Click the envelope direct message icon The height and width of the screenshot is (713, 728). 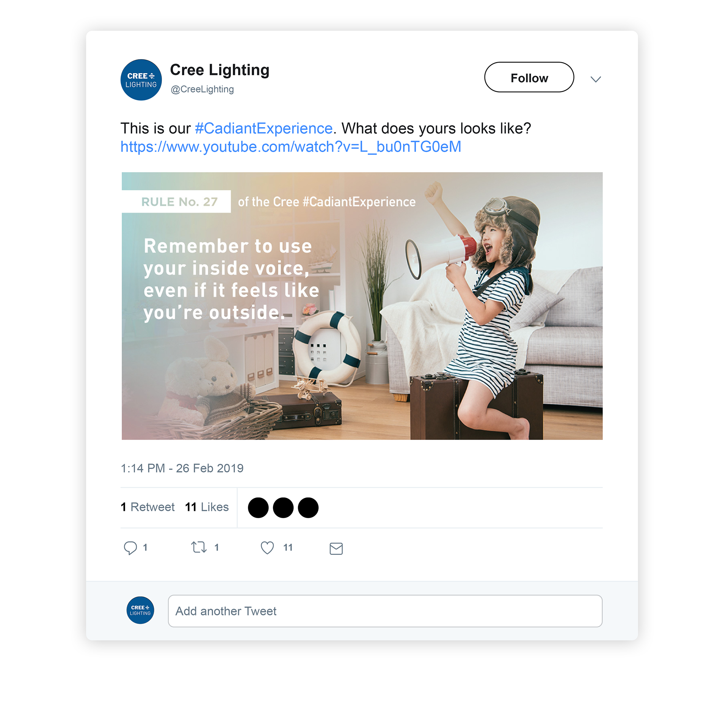click(x=336, y=548)
